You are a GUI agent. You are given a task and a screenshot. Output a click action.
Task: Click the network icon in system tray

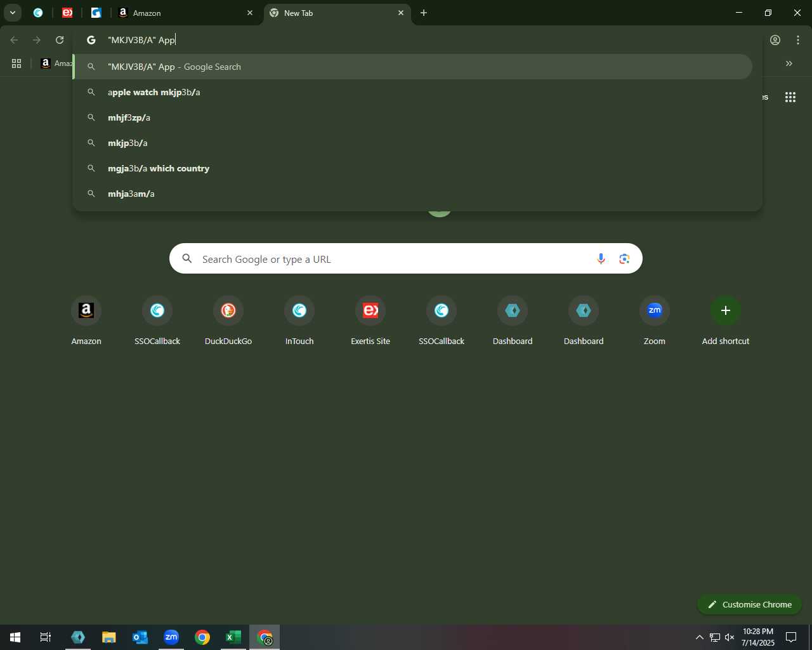point(715,637)
